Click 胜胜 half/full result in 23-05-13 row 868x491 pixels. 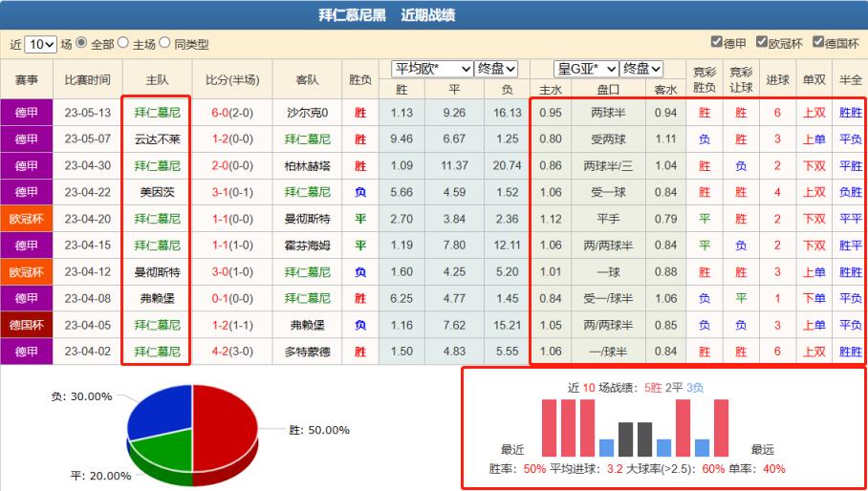coord(850,113)
